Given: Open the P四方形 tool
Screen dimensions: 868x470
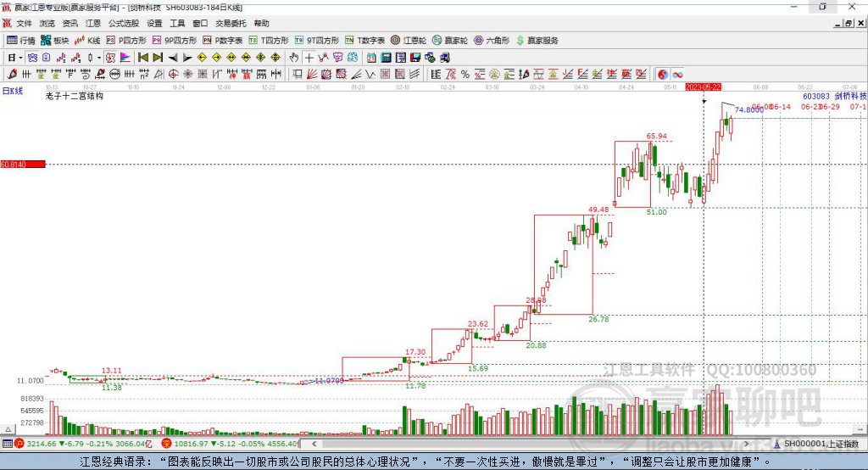Looking at the screenshot, I should pyautogui.click(x=126, y=41).
